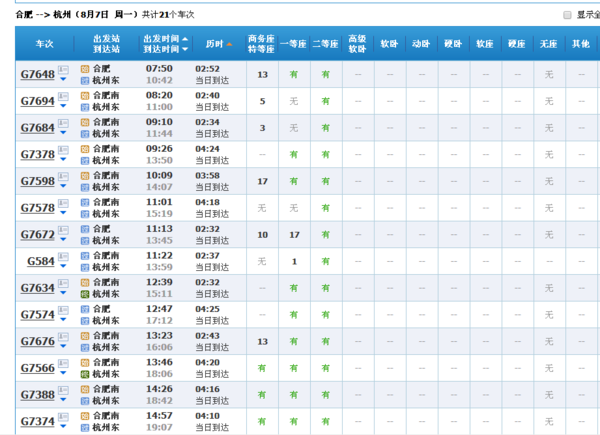
Task: Click business seat count 3 for G7684
Action: (x=262, y=128)
